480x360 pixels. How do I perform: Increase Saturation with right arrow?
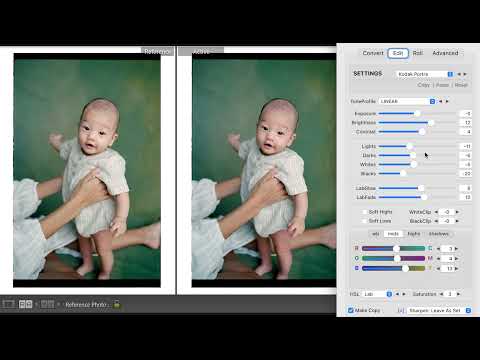[x=458, y=294]
